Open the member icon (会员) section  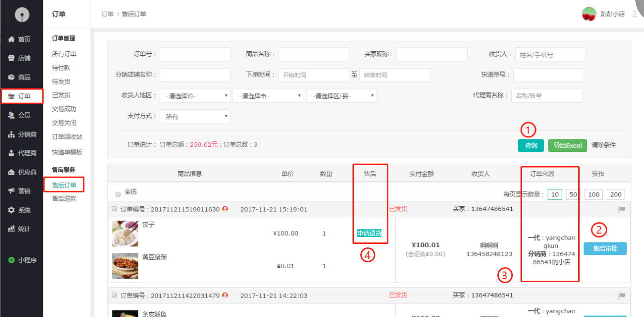[x=11, y=115]
